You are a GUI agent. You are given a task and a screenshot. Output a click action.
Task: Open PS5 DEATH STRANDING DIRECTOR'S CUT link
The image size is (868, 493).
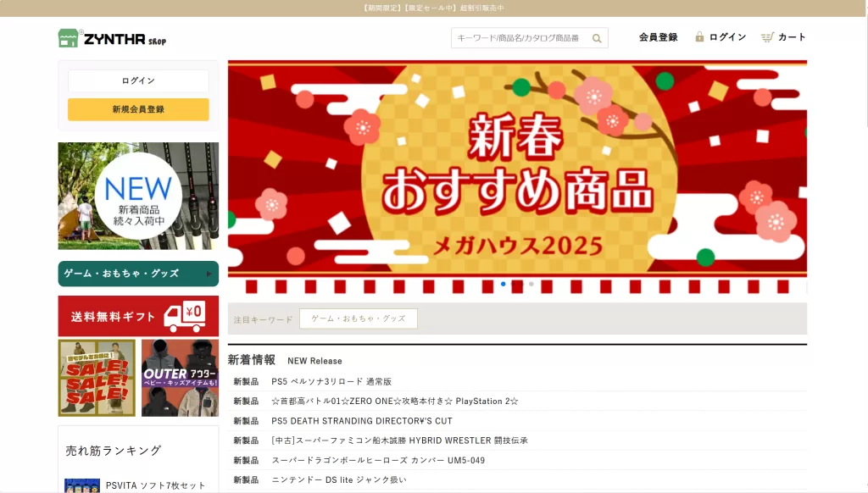tap(362, 421)
